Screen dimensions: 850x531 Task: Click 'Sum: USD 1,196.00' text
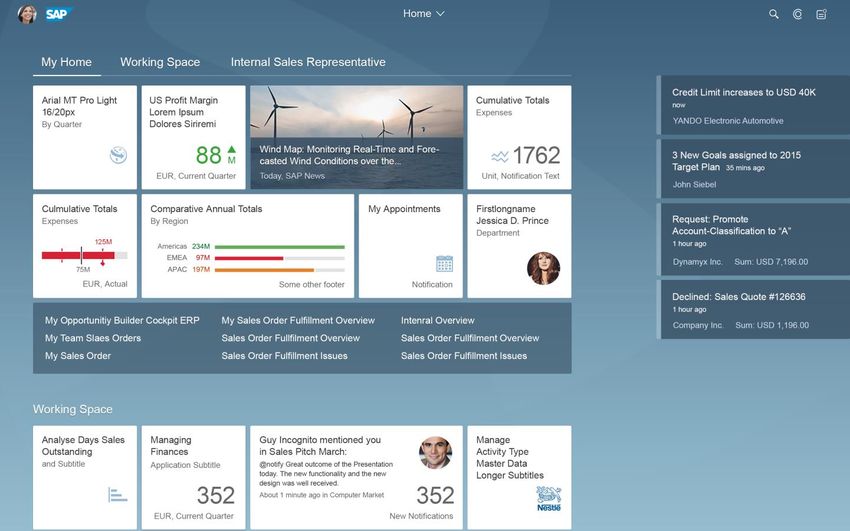(772, 325)
